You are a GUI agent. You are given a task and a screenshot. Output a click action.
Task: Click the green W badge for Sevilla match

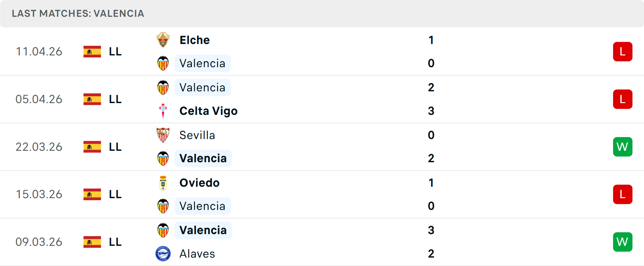coord(623,147)
